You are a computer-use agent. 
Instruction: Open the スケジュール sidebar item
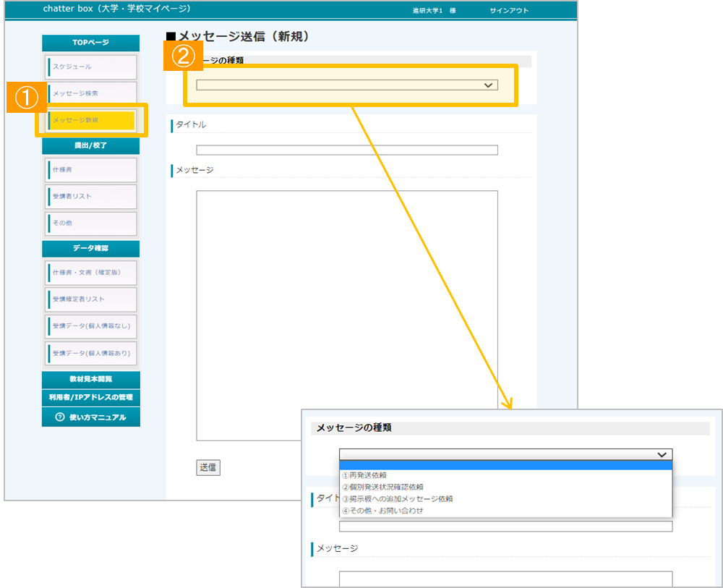pos(90,67)
